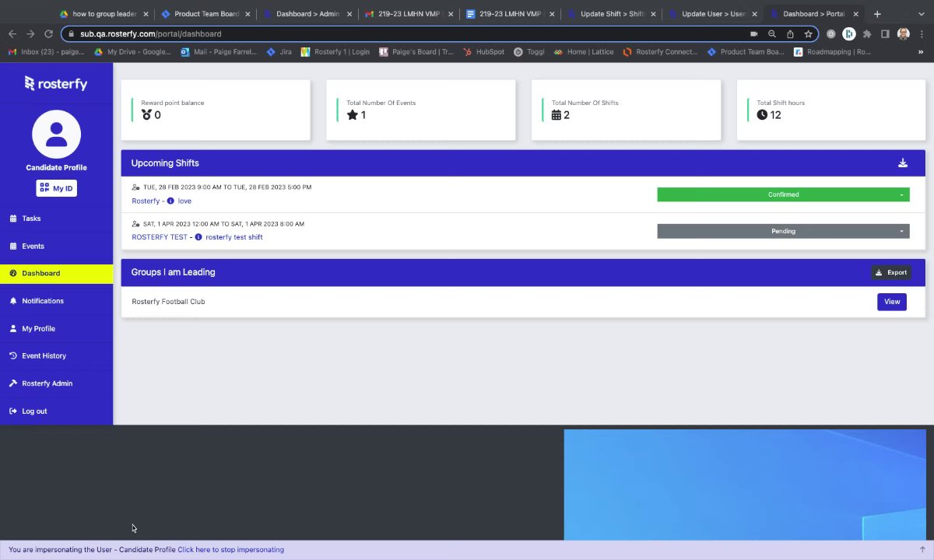Open the browser extensions puzzle icon
The image size is (934, 560).
tap(867, 34)
